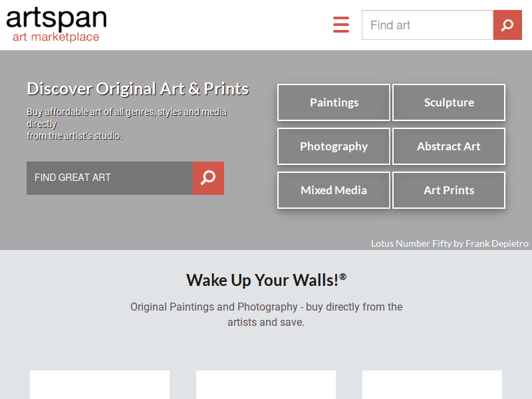The width and height of the screenshot is (532, 399).
Task: Browse the Paintings category
Action: pos(333,102)
